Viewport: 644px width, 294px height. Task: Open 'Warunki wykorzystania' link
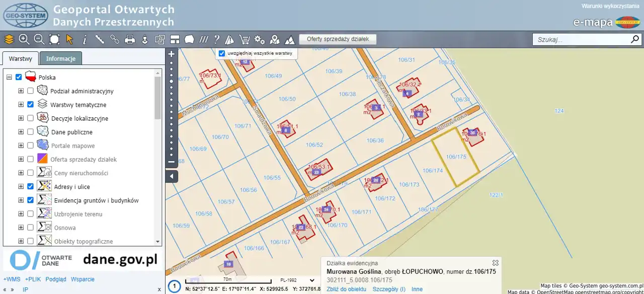pos(610,6)
